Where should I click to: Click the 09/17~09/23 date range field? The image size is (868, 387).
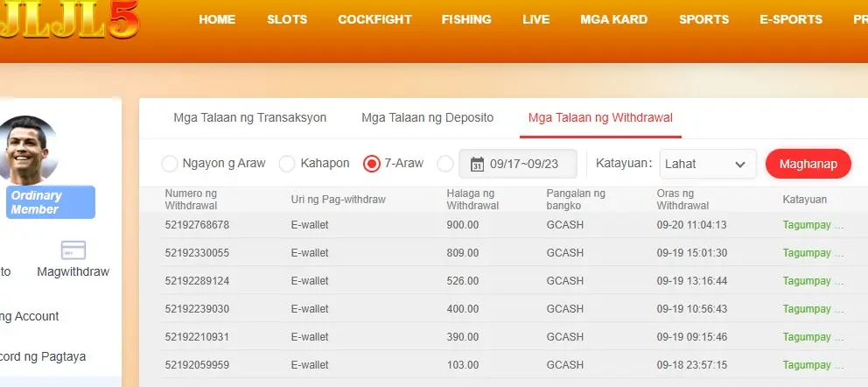click(518, 164)
